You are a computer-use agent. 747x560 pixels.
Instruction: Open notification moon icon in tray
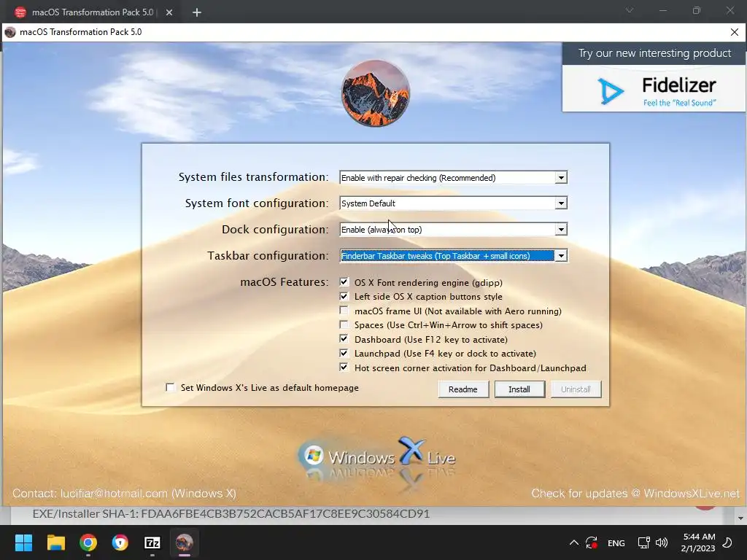(x=727, y=542)
